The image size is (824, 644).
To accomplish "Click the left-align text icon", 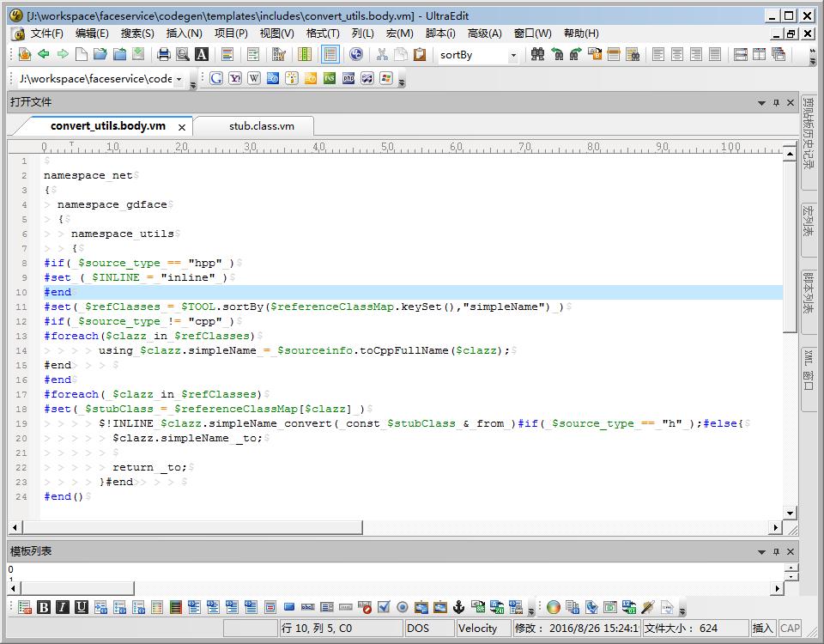I will click(658, 54).
